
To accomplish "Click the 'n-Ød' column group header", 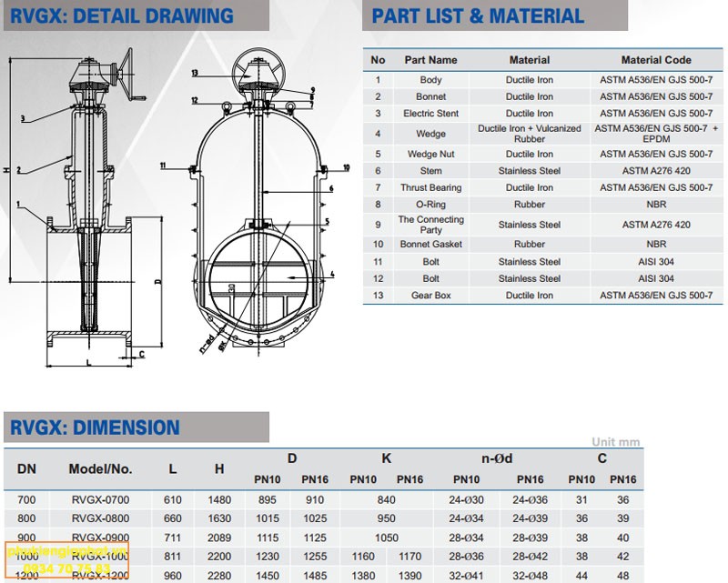I will 497,458.
